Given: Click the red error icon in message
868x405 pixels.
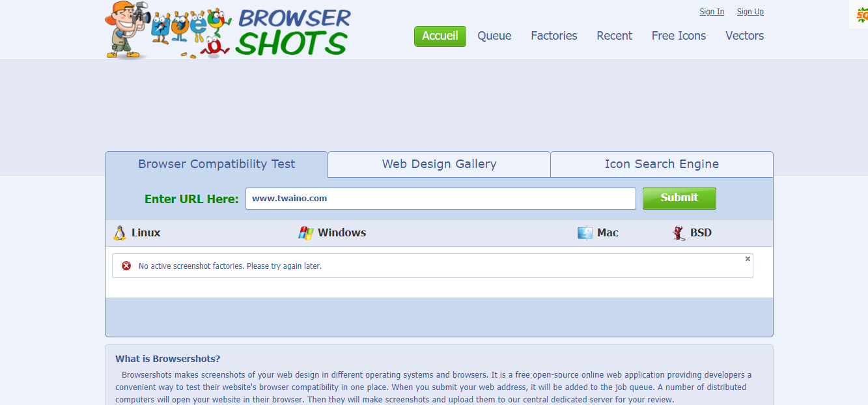Looking at the screenshot, I should 126,266.
